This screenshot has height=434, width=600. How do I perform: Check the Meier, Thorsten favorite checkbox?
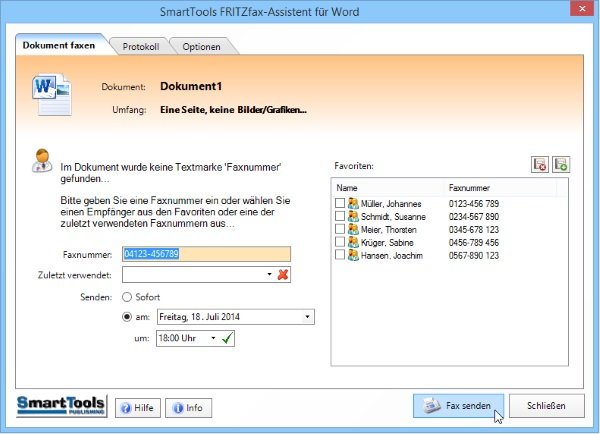tap(340, 229)
